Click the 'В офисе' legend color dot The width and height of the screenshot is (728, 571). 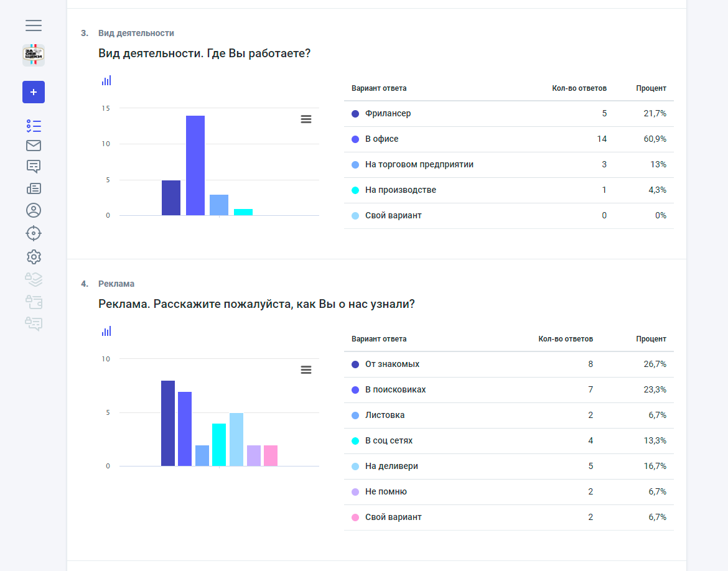pyautogui.click(x=355, y=139)
